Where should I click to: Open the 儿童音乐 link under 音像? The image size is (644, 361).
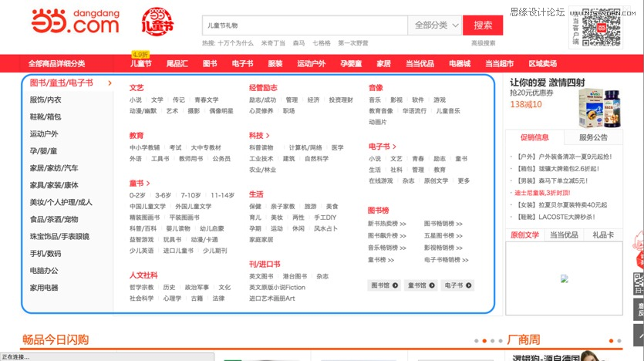448,111
